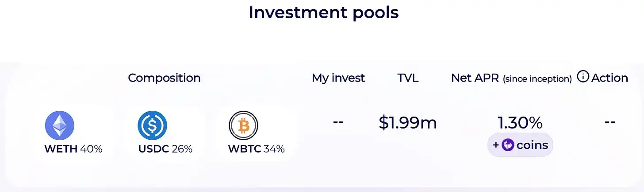Click the purple coin icon in badge

[x=508, y=145]
